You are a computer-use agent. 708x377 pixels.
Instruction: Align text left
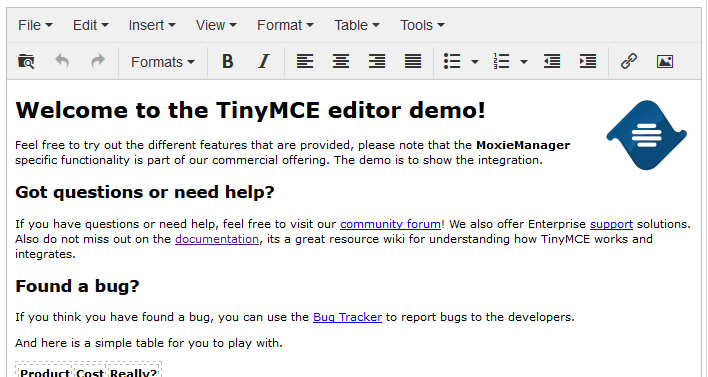(x=305, y=61)
